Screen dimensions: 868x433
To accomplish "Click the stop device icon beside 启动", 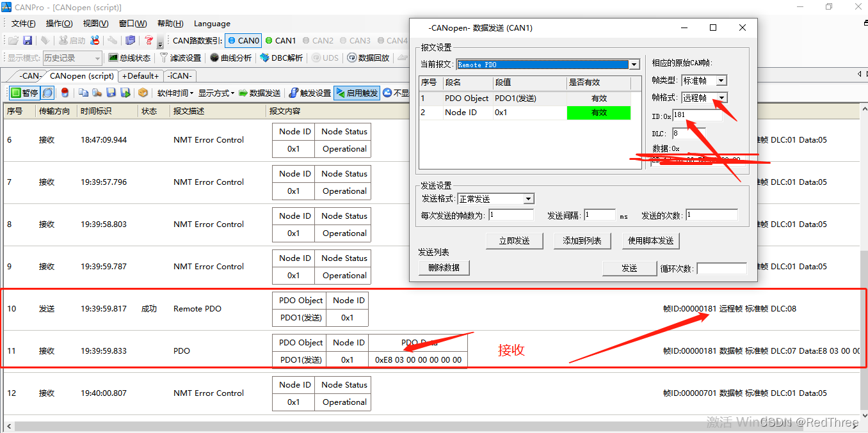I will tap(95, 40).
